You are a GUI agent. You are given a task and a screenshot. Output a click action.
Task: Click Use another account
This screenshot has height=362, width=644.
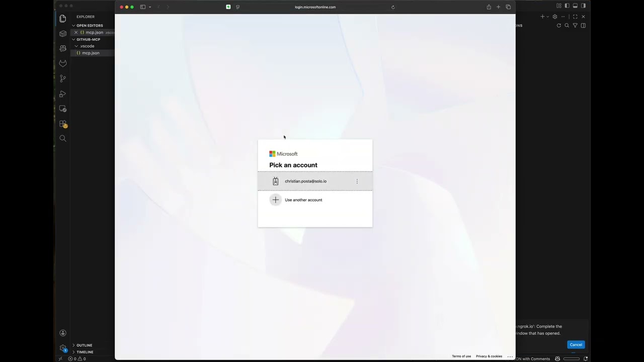pyautogui.click(x=315, y=200)
